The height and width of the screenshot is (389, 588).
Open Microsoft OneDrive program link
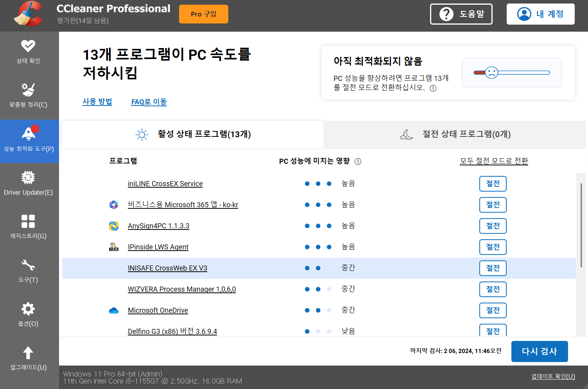[158, 310]
